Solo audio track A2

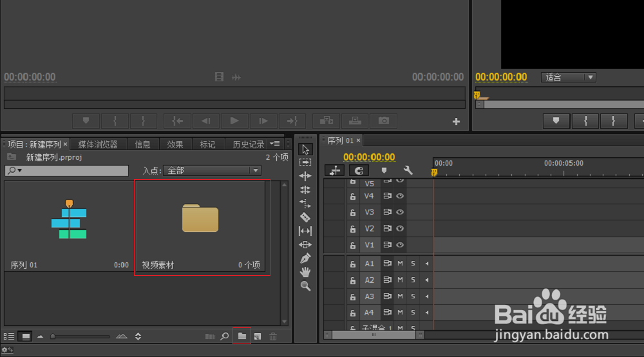coord(413,280)
